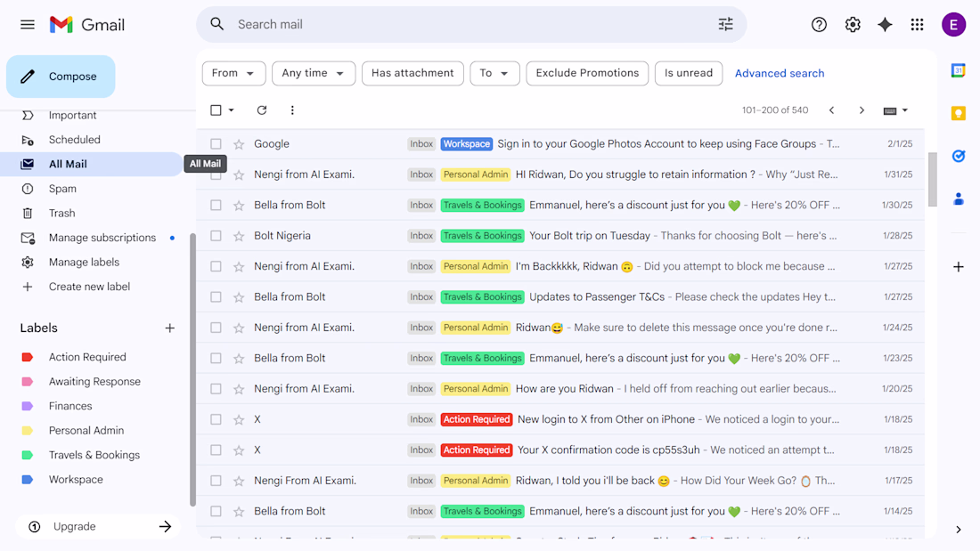980x551 pixels.
Task: Check the How are you Ridwan email checkbox
Action: pyautogui.click(x=216, y=389)
